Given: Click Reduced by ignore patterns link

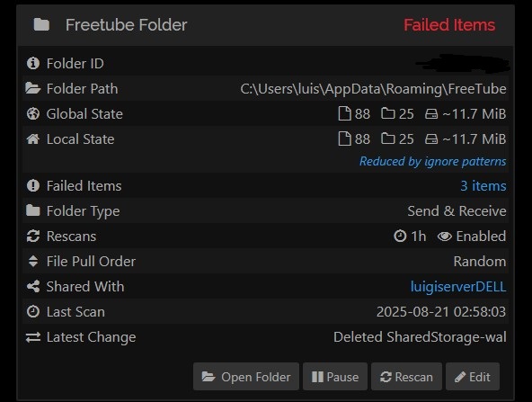Looking at the screenshot, I should click(x=432, y=161).
